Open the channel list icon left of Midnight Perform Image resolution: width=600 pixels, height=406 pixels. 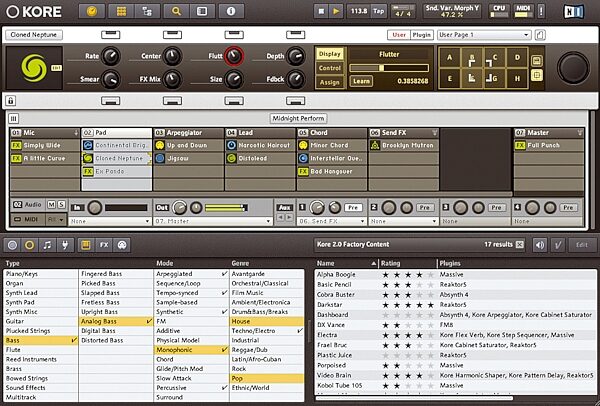coord(13,119)
